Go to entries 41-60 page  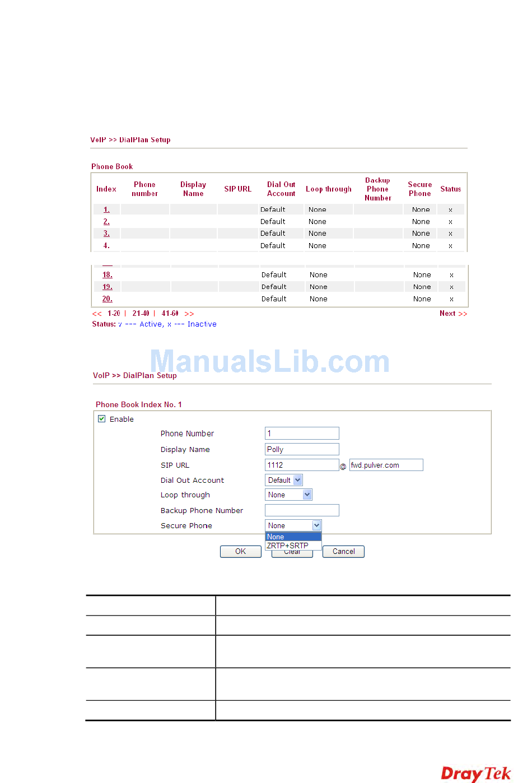pos(170,314)
